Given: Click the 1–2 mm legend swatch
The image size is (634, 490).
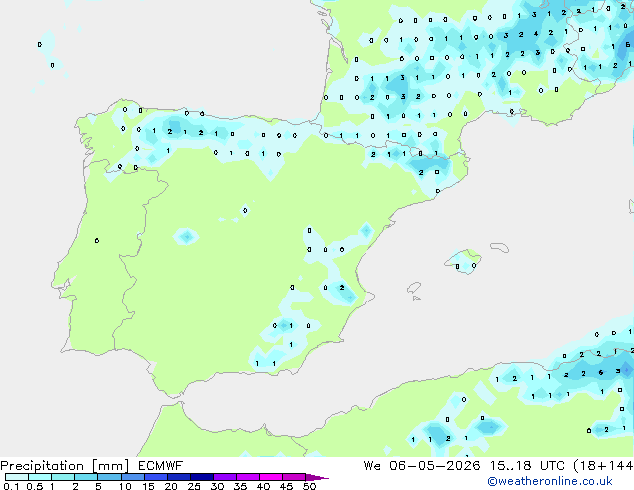Looking at the screenshot, I should pos(63,477).
